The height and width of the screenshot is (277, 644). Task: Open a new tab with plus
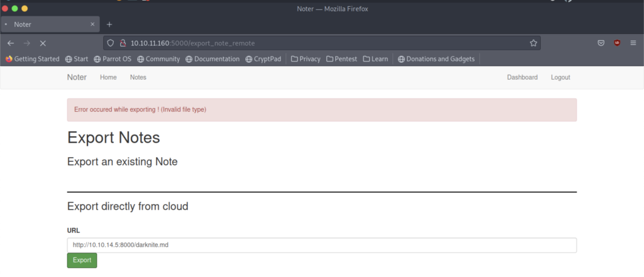tap(109, 24)
